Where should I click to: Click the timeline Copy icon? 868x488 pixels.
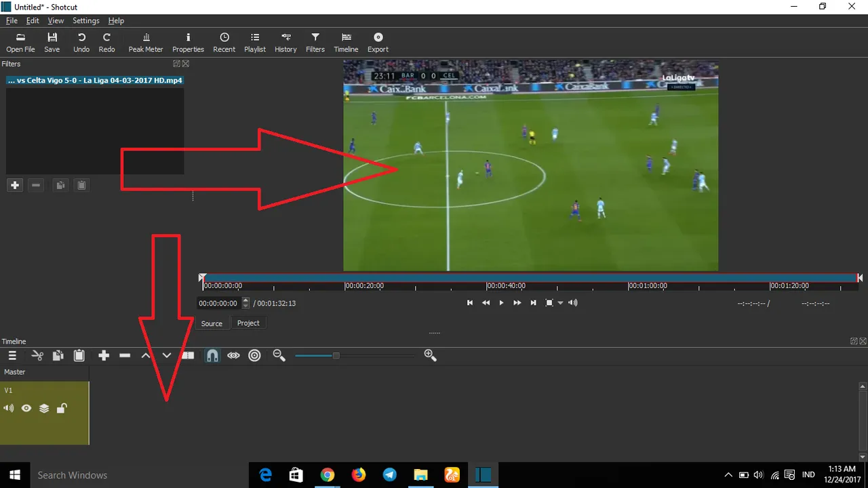[58, 355]
